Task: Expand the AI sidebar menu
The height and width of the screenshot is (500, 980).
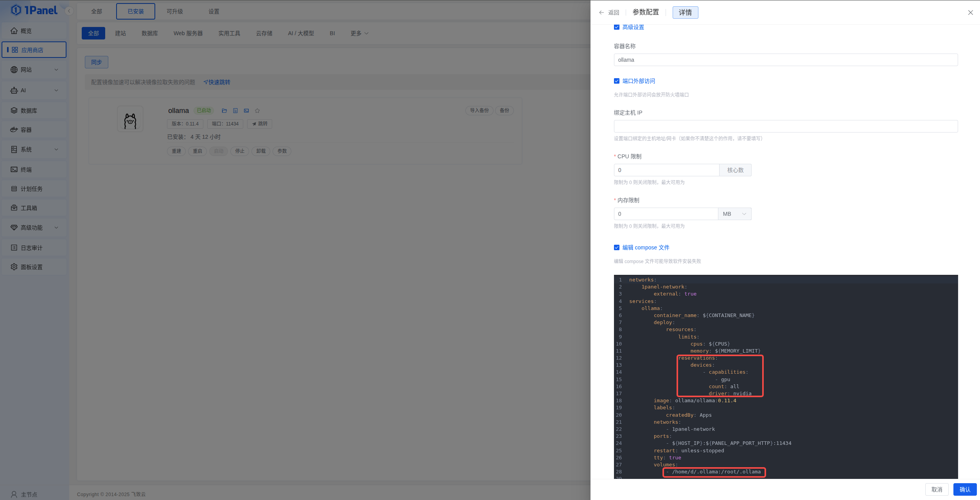Action: pos(34,90)
